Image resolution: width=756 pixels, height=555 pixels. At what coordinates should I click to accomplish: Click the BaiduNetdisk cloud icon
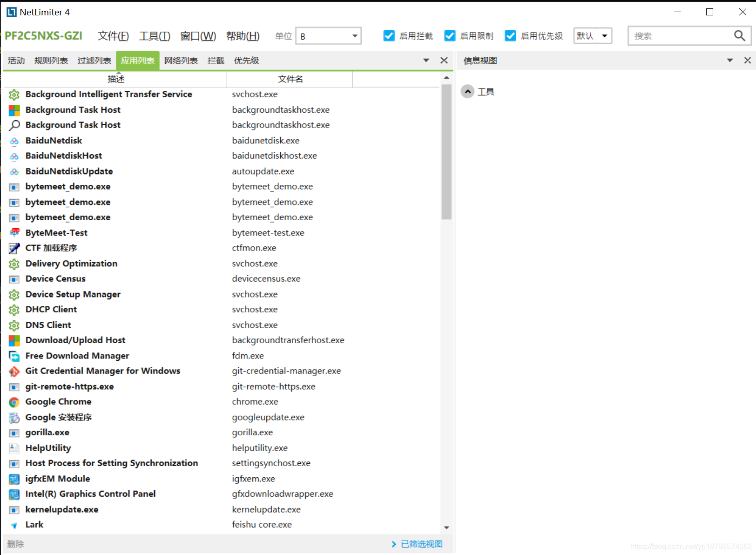coord(14,141)
